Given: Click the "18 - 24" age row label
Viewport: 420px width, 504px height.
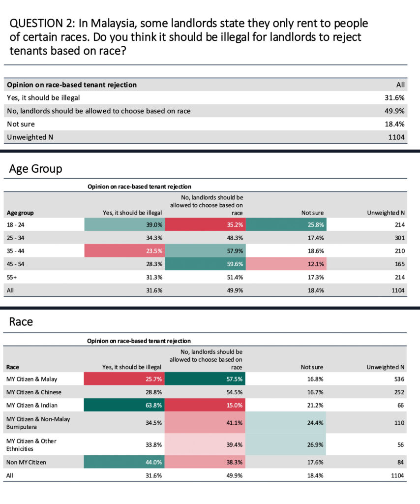Looking at the screenshot, I should coord(16,225).
